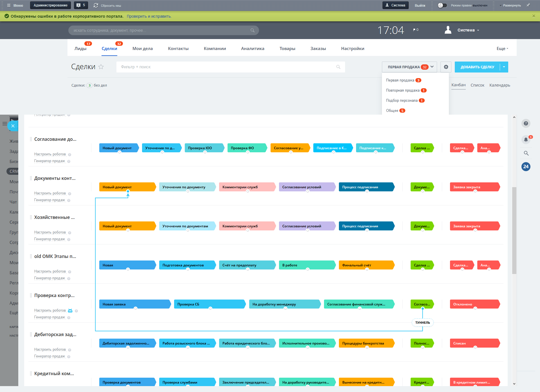Click the Сбросить кеш refresh icon

96,5
